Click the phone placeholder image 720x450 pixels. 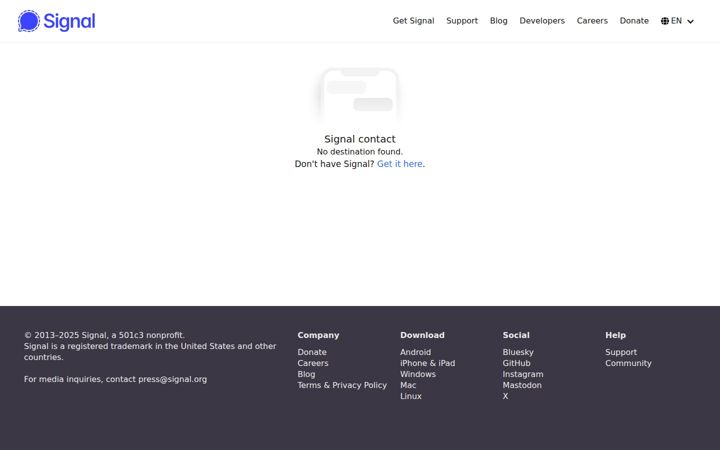coord(360,95)
